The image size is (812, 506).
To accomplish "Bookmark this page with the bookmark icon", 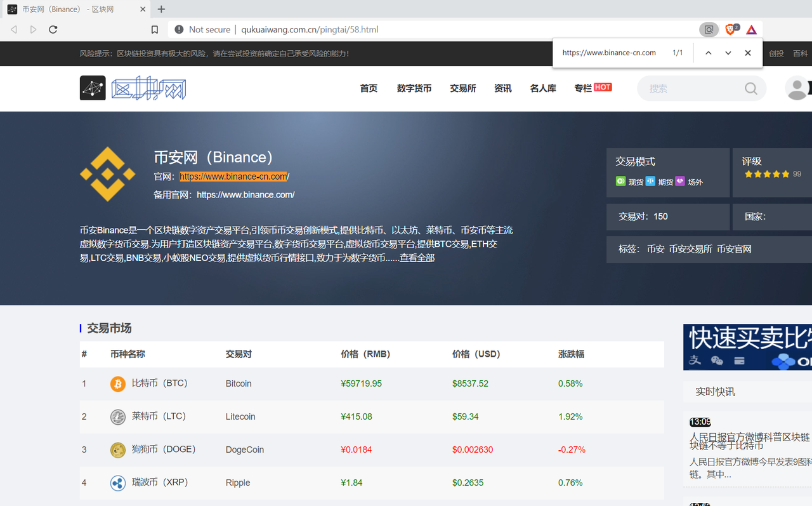I will [x=155, y=29].
